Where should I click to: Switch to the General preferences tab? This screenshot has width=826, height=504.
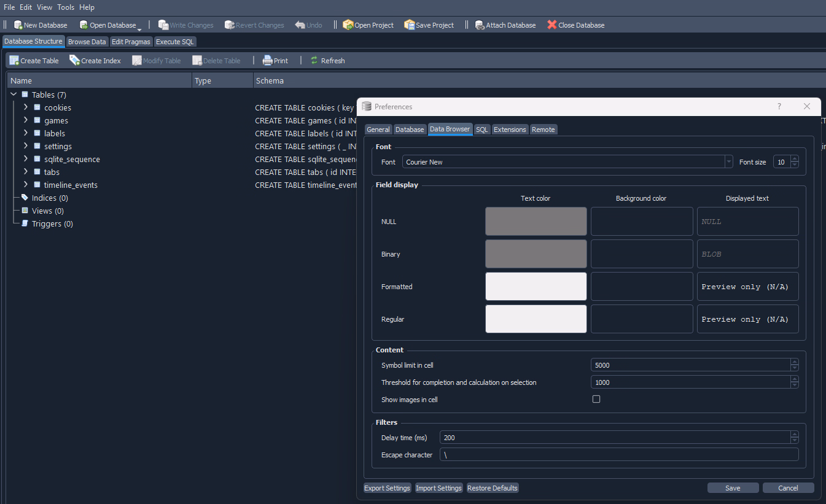coord(378,130)
